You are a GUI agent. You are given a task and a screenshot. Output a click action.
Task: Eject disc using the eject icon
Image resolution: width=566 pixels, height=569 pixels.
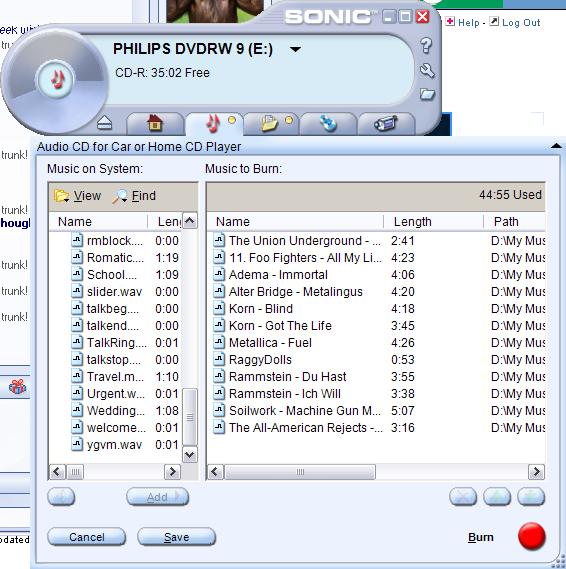click(105, 123)
